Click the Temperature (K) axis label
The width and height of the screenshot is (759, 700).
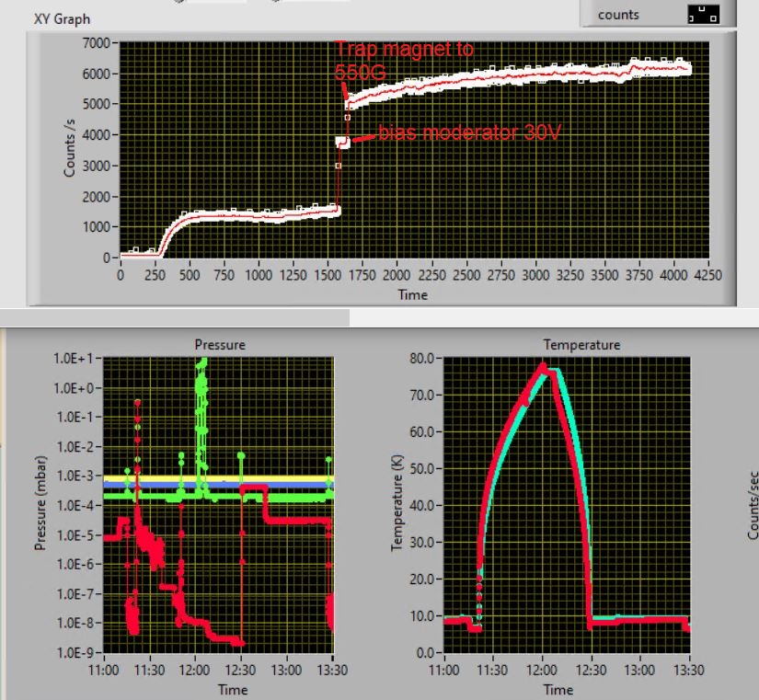397,502
